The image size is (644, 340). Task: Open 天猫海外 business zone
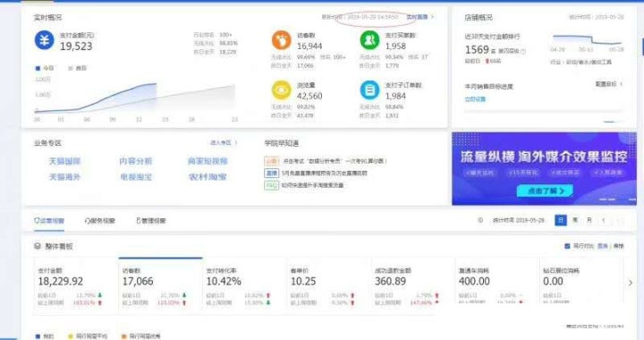65,177
